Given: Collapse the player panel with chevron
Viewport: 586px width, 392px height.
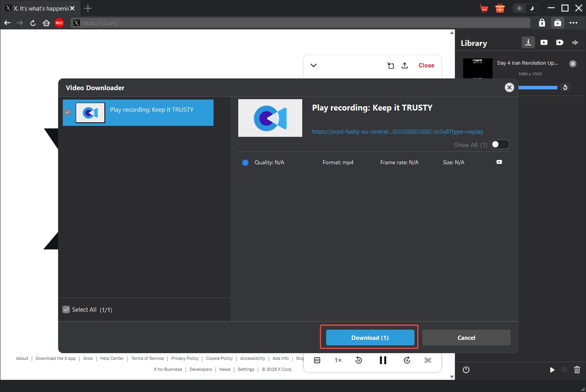Looking at the screenshot, I should [x=314, y=65].
